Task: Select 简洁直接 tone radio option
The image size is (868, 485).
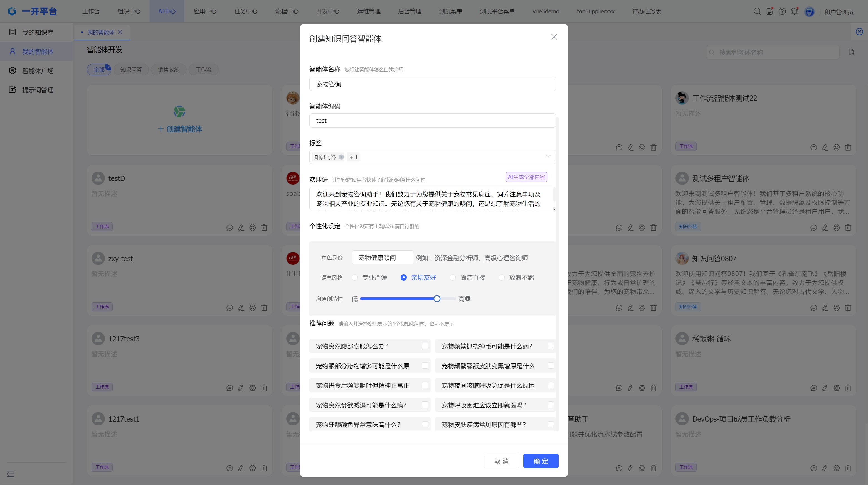Action: tap(453, 277)
